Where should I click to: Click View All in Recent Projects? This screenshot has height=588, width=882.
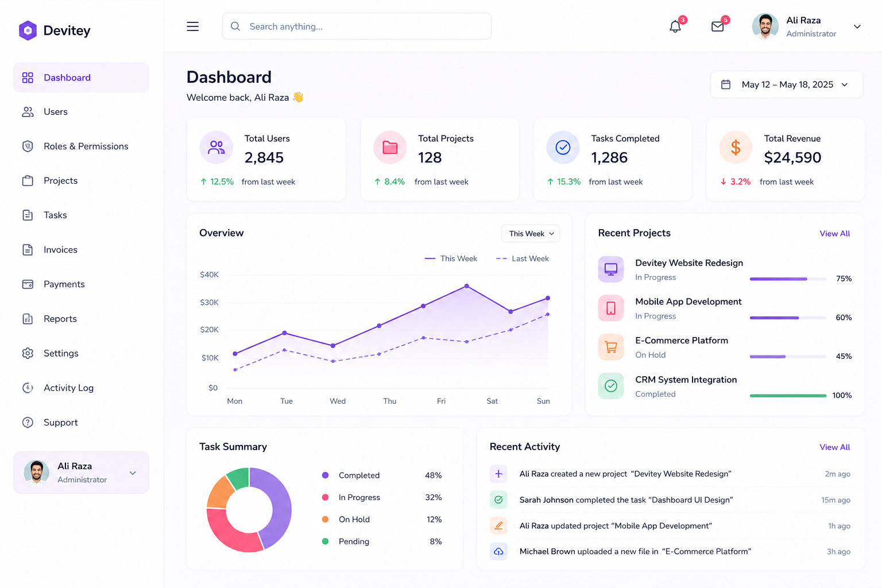[x=835, y=234]
